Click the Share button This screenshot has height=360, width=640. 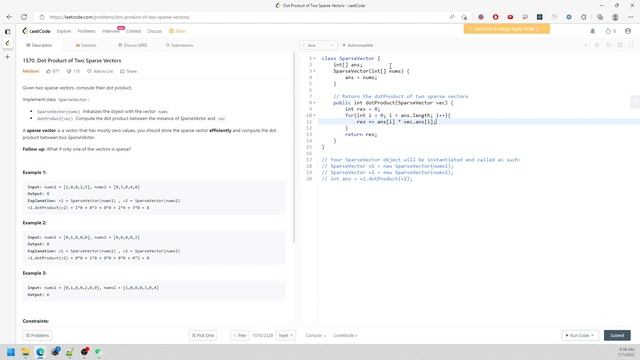pyautogui.click(x=129, y=71)
